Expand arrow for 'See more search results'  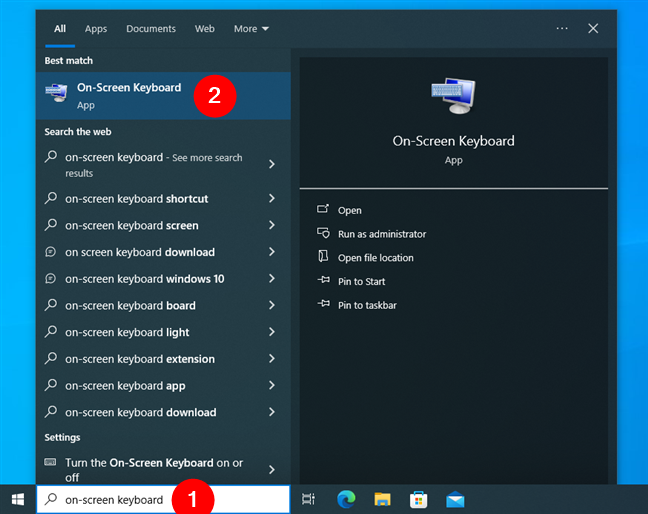tap(272, 164)
